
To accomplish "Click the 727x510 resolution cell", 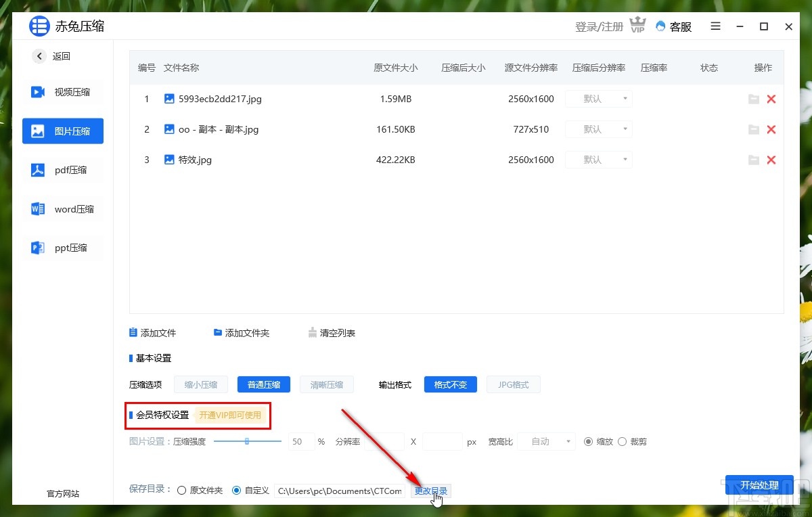I will coord(531,129).
